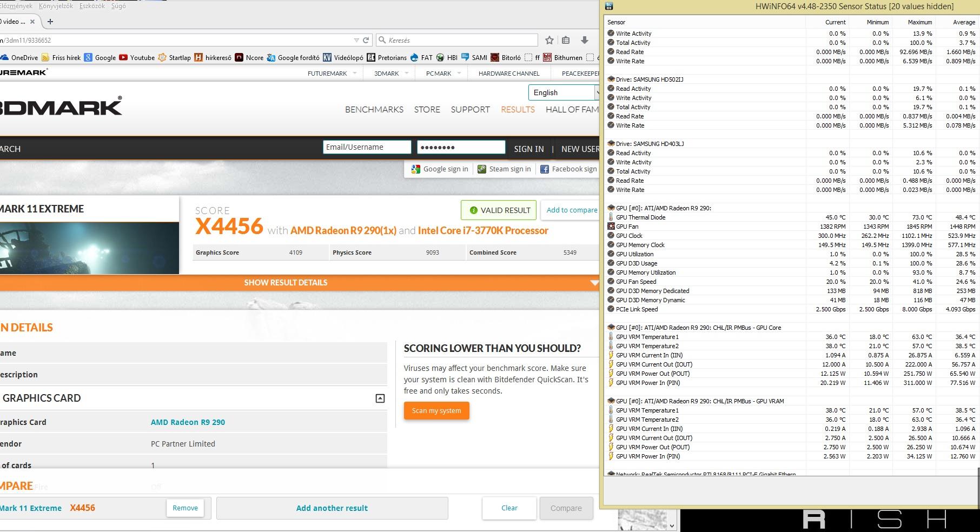Click the 3DMark 11 Extreme thumbnail image
The width and height of the screenshot is (980, 532).
tap(89, 248)
